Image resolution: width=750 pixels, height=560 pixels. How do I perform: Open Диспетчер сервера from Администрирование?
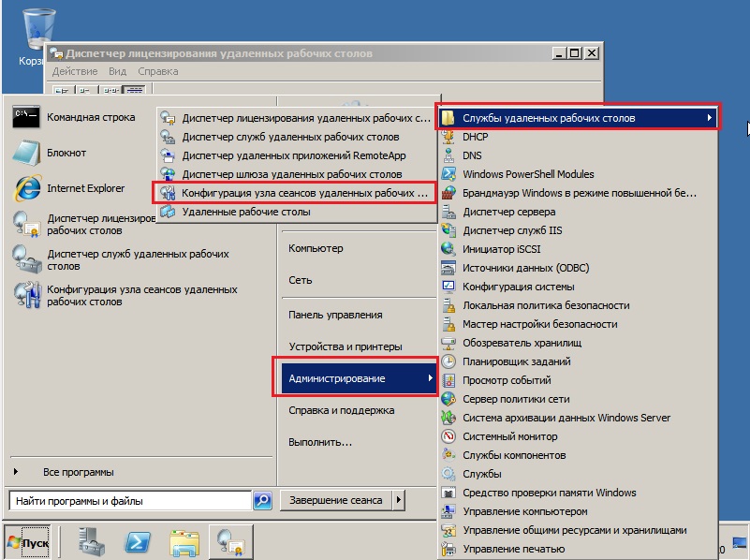tap(579, 212)
